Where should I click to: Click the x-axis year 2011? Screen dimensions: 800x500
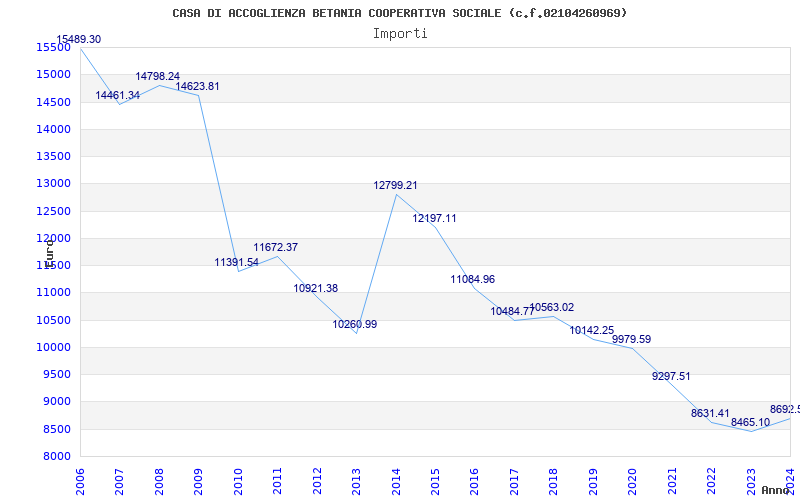click(278, 481)
